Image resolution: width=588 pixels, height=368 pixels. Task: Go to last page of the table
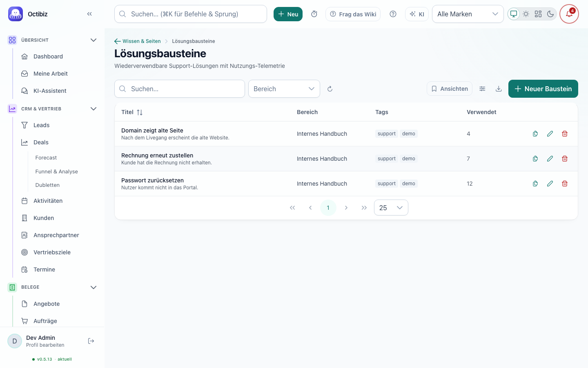click(x=364, y=208)
